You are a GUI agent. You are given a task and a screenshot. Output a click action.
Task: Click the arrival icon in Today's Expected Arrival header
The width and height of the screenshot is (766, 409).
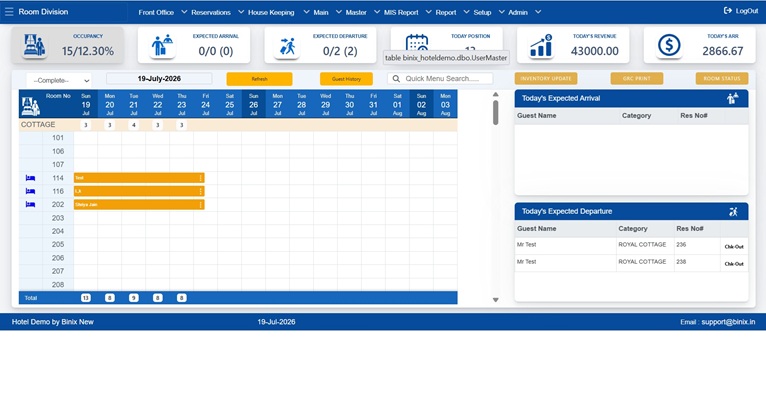point(732,98)
